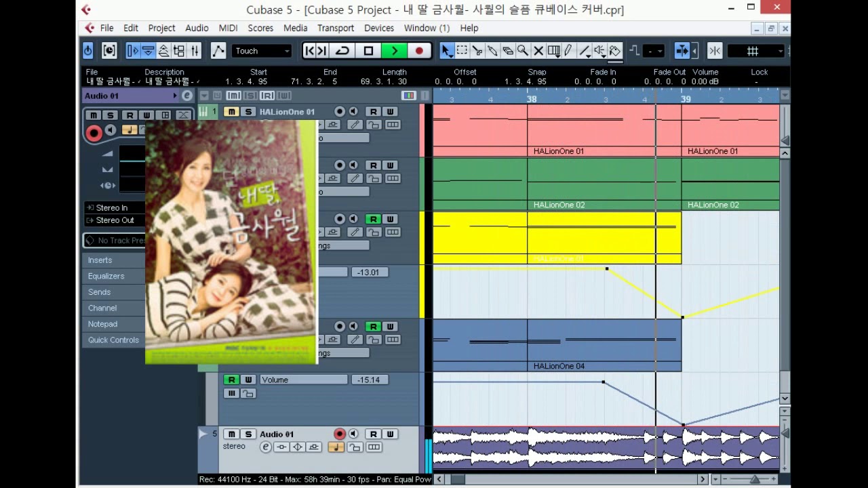Toggle Read automation on Volume lane
Screen dimensions: 868x488
[232, 380]
